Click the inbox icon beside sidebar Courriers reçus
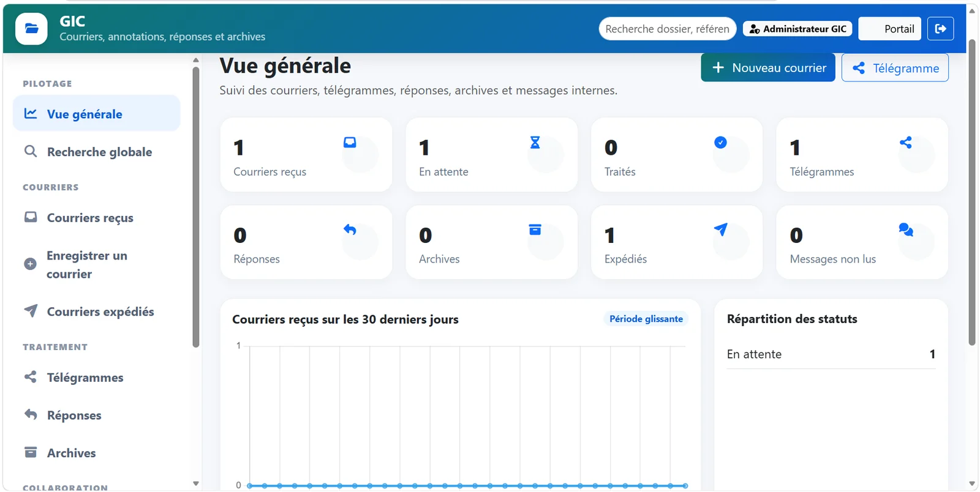This screenshot has height=492, width=980. click(31, 217)
